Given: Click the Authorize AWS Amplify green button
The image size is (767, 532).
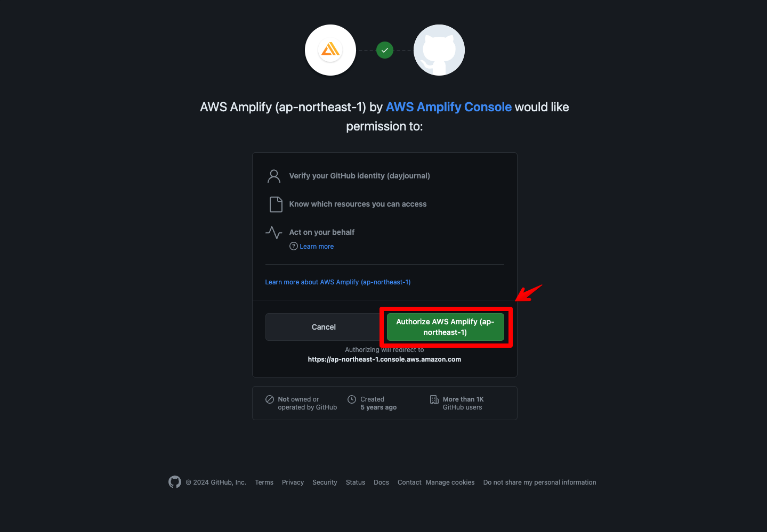Looking at the screenshot, I should click(x=445, y=327).
